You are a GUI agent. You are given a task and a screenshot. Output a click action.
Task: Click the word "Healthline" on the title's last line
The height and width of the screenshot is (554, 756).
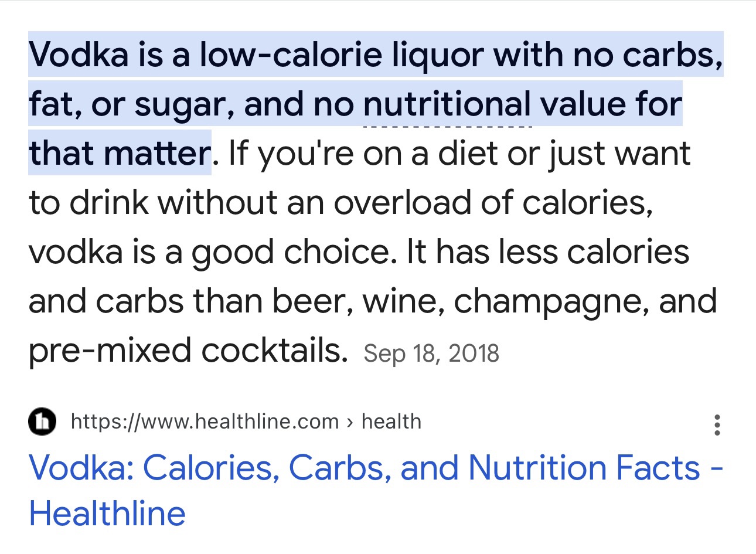tap(107, 514)
